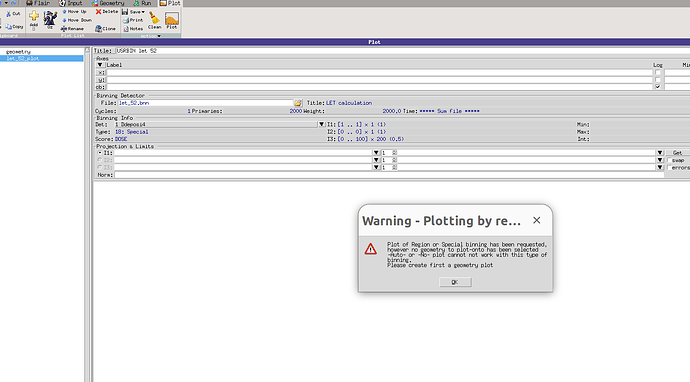Adjust the I2 rebin stepper
This screenshot has height=382, width=690.
click(x=394, y=160)
